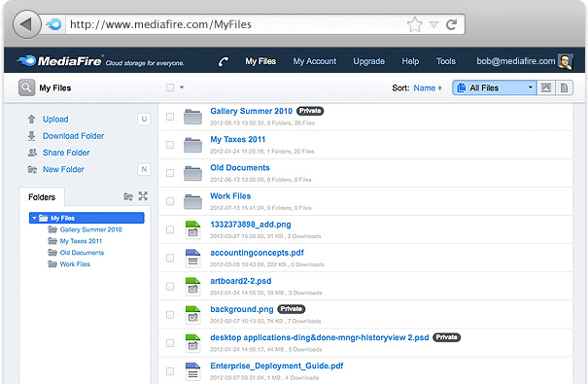The image size is (588, 384).
Task: Click the Share Folder people icon
Action: [x=32, y=153]
